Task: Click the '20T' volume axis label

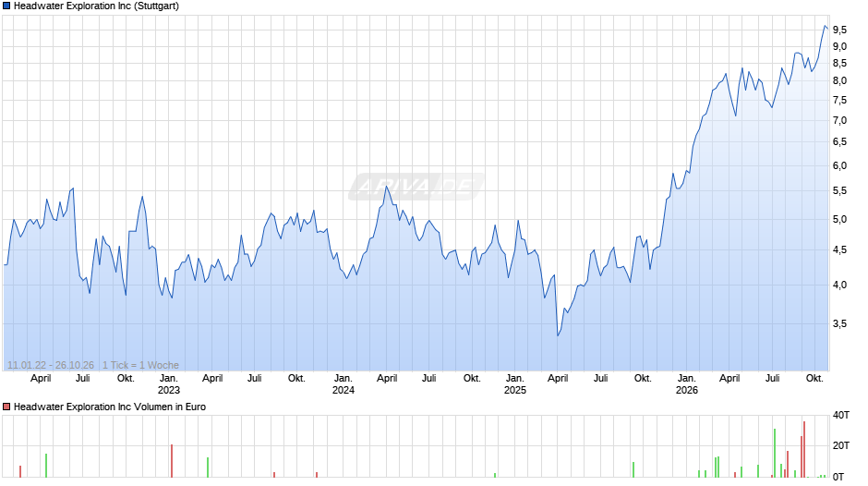Action: [x=841, y=445]
